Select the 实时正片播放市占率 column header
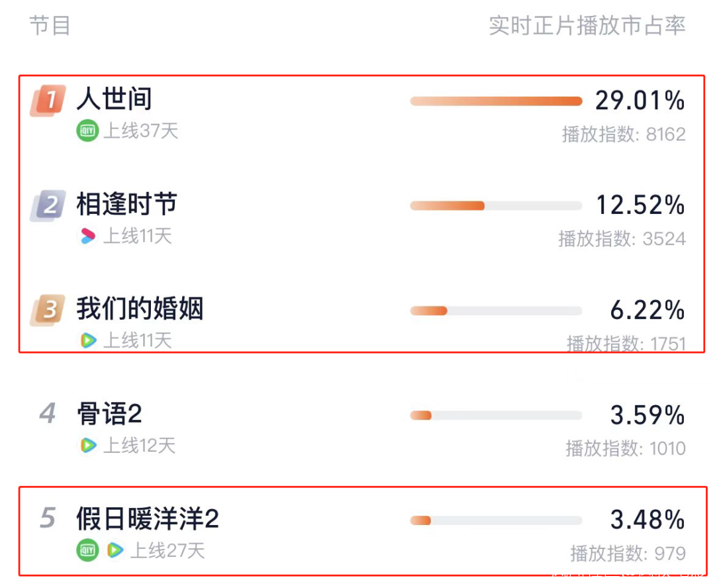The width and height of the screenshot is (715, 588). [x=587, y=26]
